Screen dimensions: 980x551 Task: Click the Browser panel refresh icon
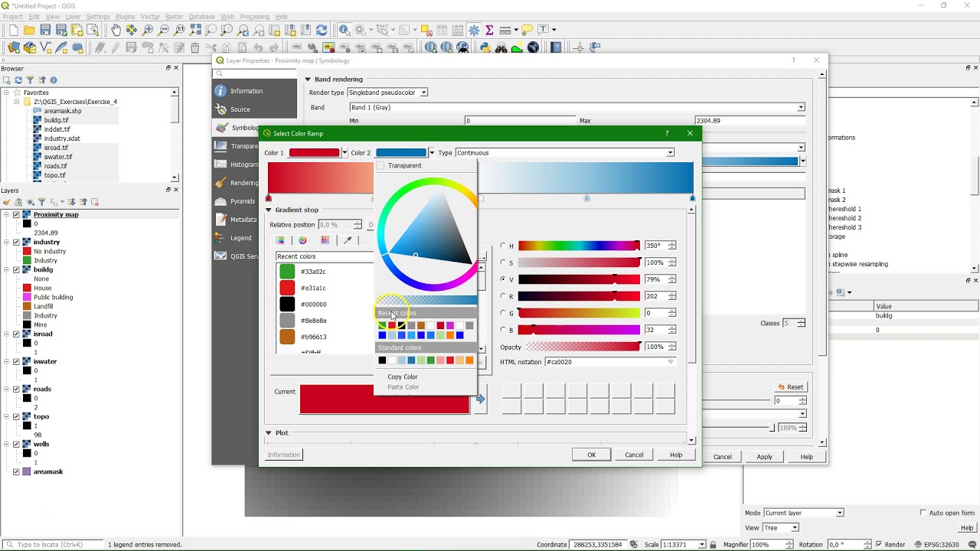coord(18,80)
